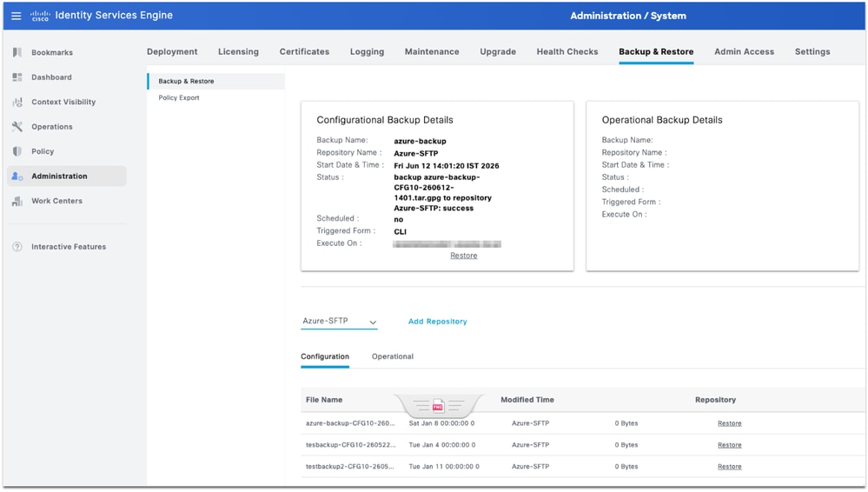Open the Certificates tab

pos(304,51)
